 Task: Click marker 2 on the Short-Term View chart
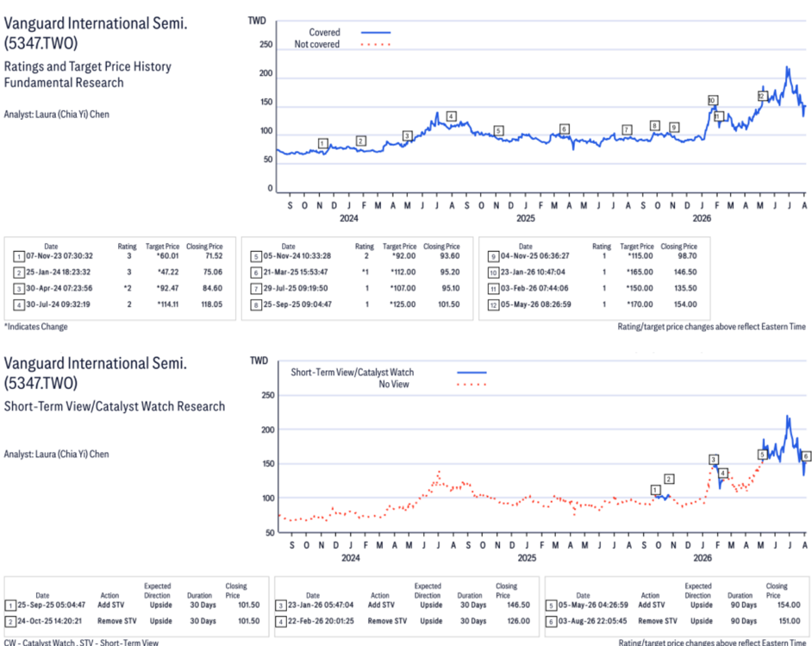(x=669, y=479)
